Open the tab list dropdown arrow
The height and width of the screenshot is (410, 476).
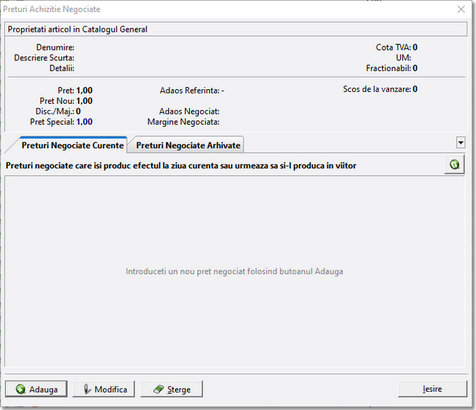pos(460,143)
